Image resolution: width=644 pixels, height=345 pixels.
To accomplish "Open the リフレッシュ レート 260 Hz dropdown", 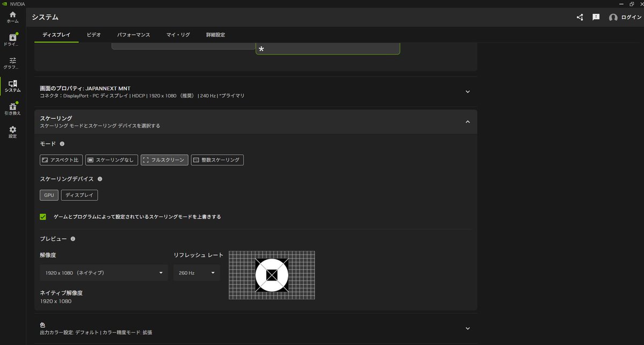I will pyautogui.click(x=197, y=273).
